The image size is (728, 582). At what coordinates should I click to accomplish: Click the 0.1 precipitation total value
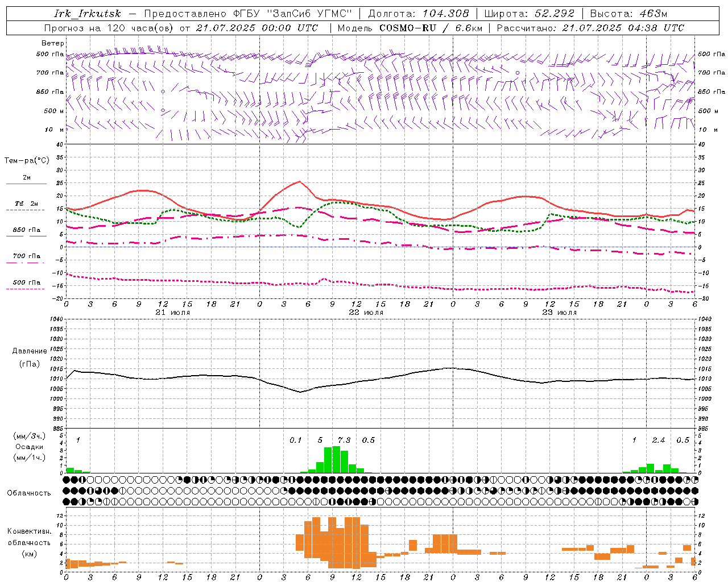(x=296, y=440)
